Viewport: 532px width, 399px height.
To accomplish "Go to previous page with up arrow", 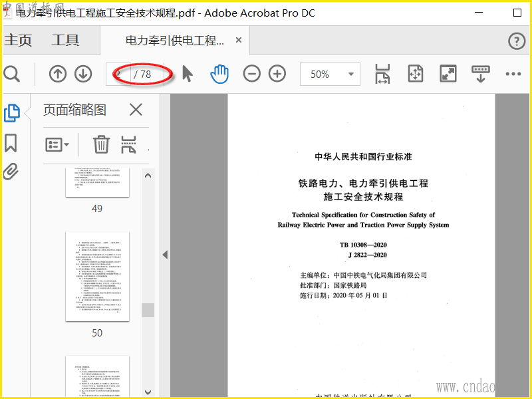I will click(58, 74).
